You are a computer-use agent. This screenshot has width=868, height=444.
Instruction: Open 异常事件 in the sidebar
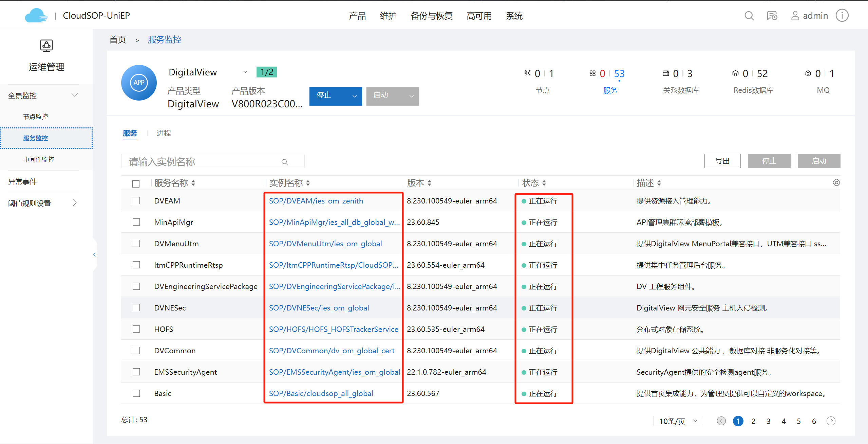[x=22, y=181]
